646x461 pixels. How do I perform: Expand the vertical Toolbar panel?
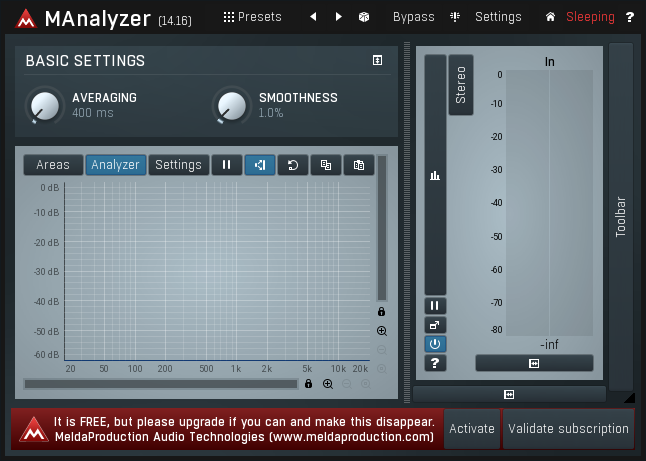(x=621, y=215)
